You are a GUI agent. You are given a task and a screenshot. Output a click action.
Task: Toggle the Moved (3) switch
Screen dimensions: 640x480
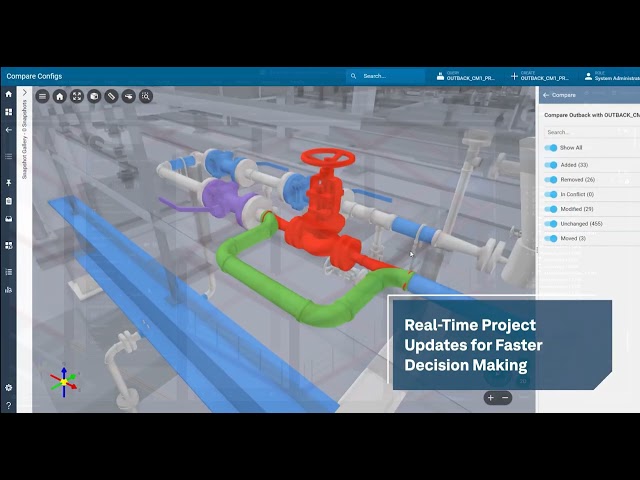point(551,238)
